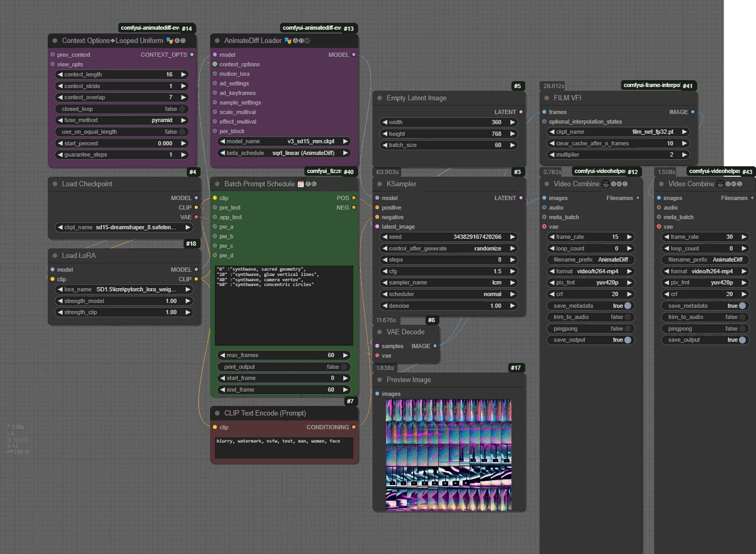
Task: Open the sampler_name dropdown in KSampler
Action: 448,283
